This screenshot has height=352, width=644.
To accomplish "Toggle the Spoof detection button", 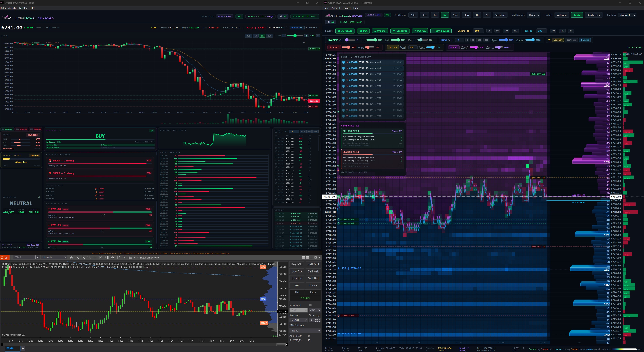I will click(334, 47).
